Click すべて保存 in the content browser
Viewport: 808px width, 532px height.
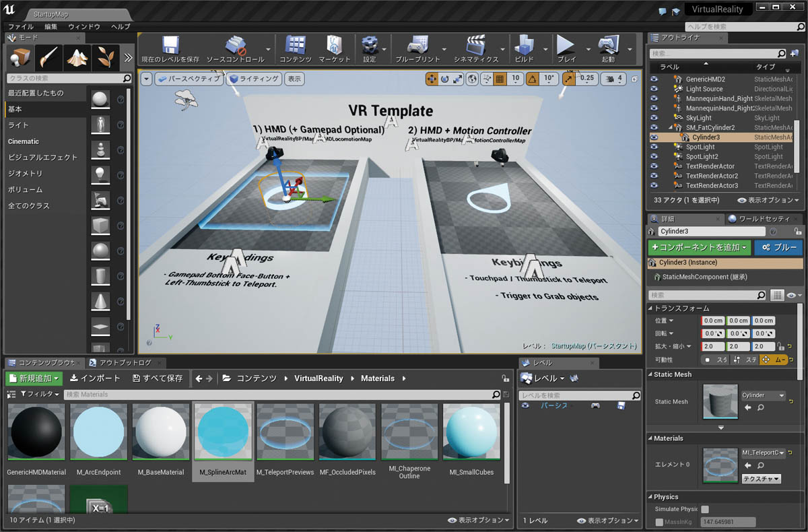coord(158,378)
